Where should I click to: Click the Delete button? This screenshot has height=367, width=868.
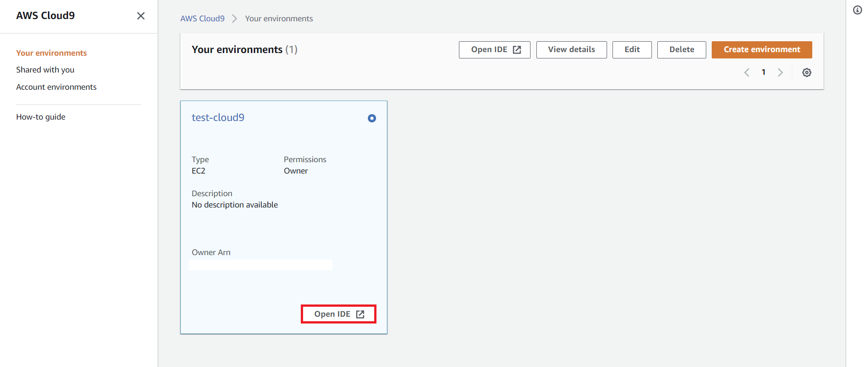pos(682,50)
